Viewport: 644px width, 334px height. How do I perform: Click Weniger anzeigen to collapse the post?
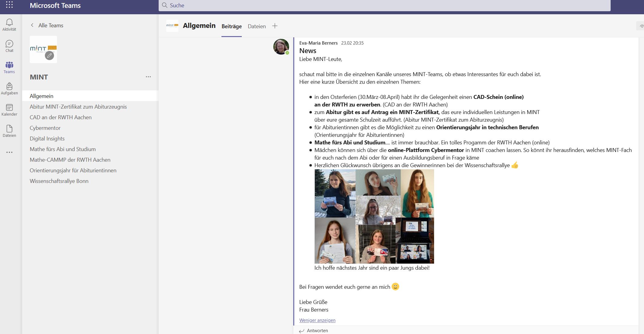317,320
